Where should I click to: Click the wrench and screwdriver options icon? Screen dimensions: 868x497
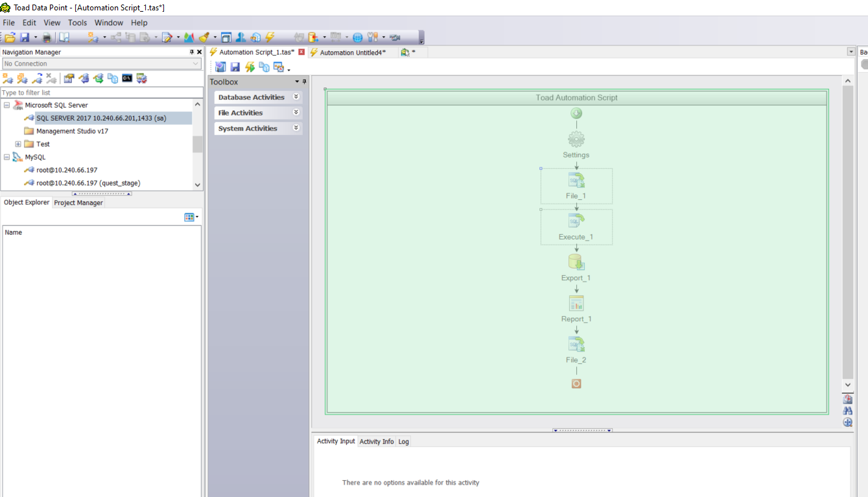[x=373, y=38]
